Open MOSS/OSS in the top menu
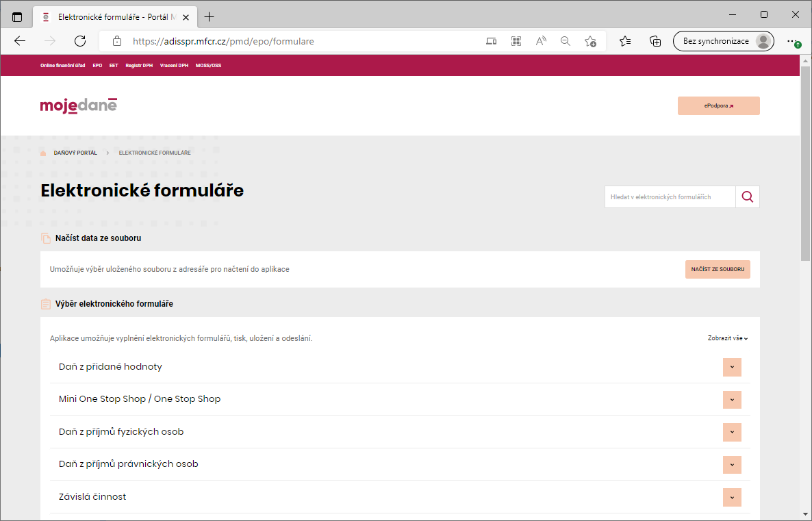 point(208,66)
